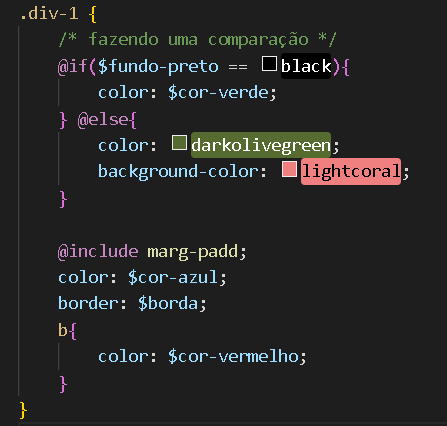Place cursor on highlighted word black
Screen dimensions: 447x426
306,66
